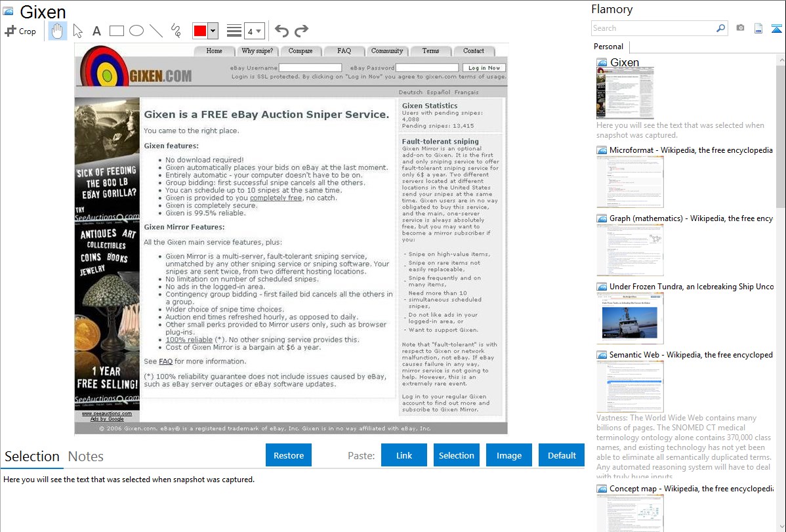This screenshot has width=786, height=532.
Task: Choose the arrow pointer tool
Action: pyautogui.click(x=77, y=31)
